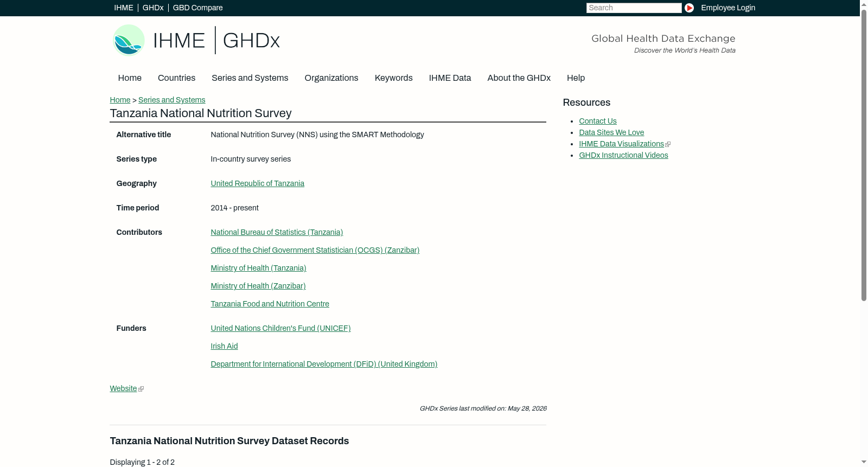868x467 pixels.
Task: Click the text "2014 - present"
Action: [234, 208]
